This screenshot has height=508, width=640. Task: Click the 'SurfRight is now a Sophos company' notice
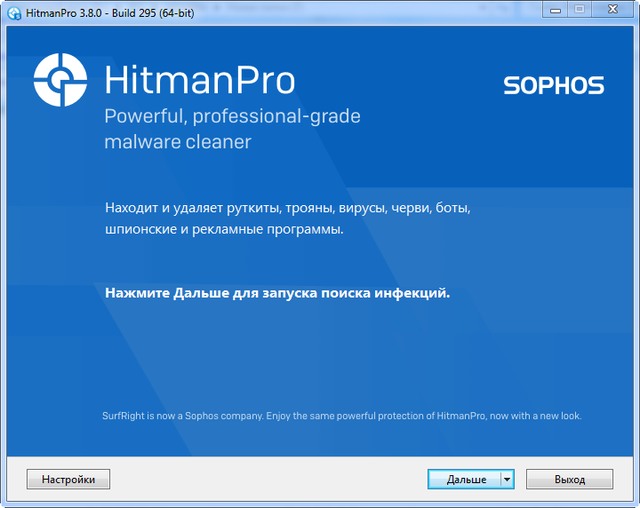342,416
